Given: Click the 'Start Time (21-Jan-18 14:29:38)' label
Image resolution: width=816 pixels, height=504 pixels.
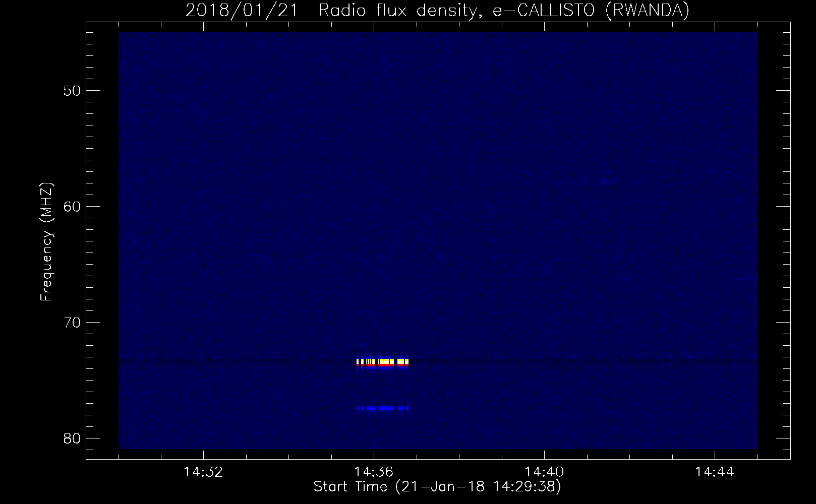Looking at the screenshot, I should pos(437,487).
